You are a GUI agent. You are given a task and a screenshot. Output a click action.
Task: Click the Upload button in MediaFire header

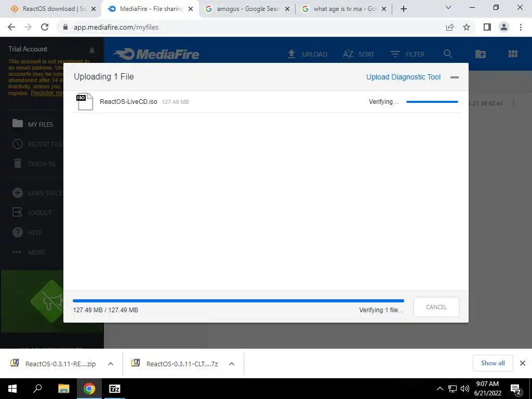coord(308,54)
